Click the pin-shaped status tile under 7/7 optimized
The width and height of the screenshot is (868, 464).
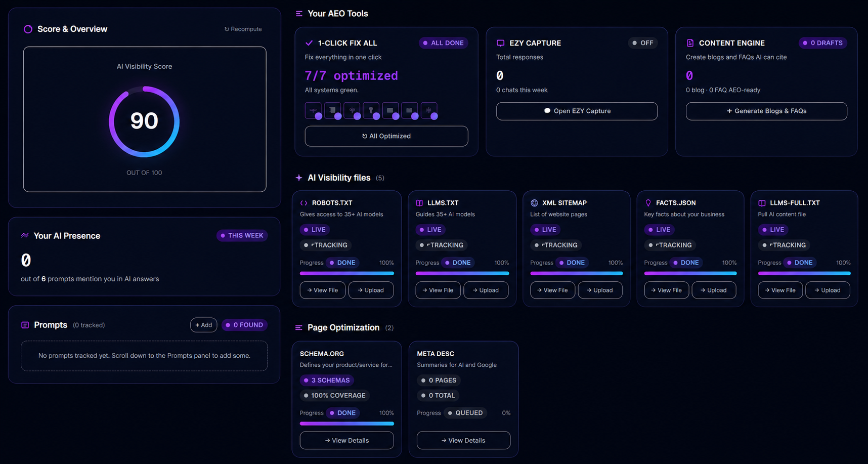(x=371, y=110)
